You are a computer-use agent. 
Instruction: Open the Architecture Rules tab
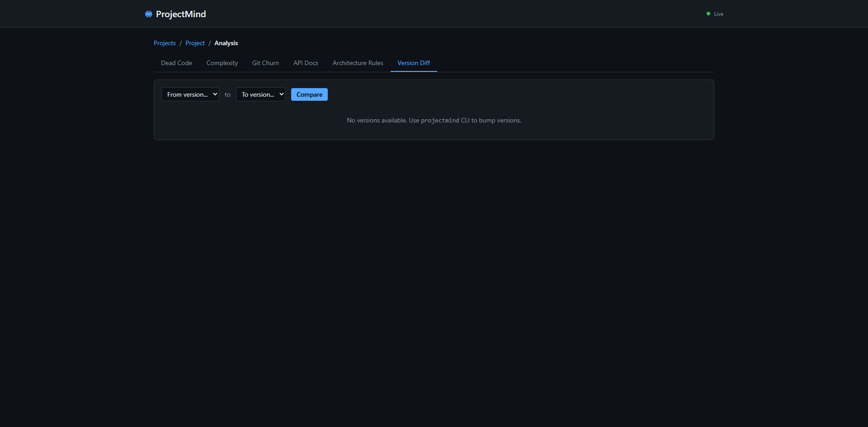coord(358,63)
